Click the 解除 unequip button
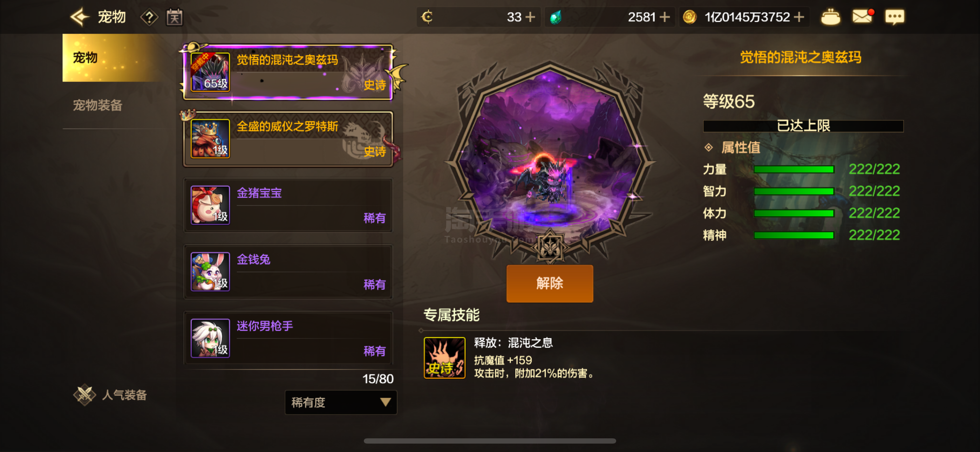This screenshot has height=452, width=980. (549, 283)
